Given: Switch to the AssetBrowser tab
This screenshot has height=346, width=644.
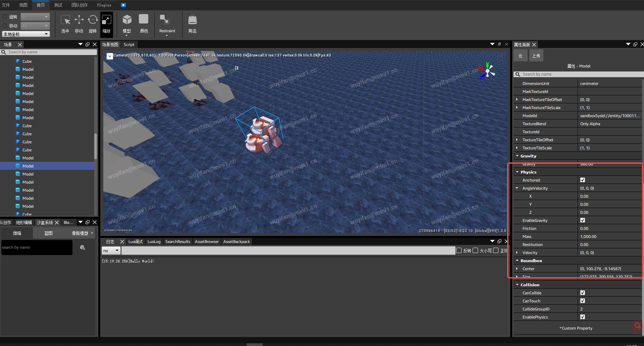Looking at the screenshot, I should 207,242.
